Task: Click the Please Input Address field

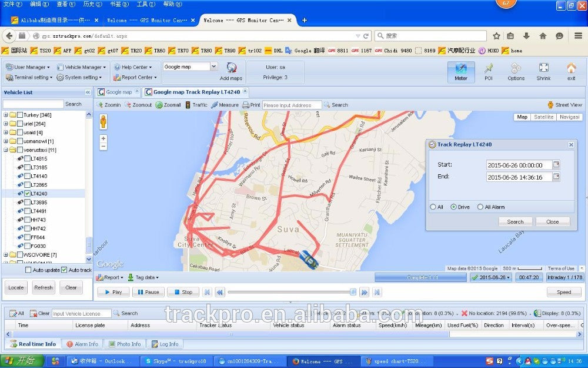Action: (x=292, y=105)
